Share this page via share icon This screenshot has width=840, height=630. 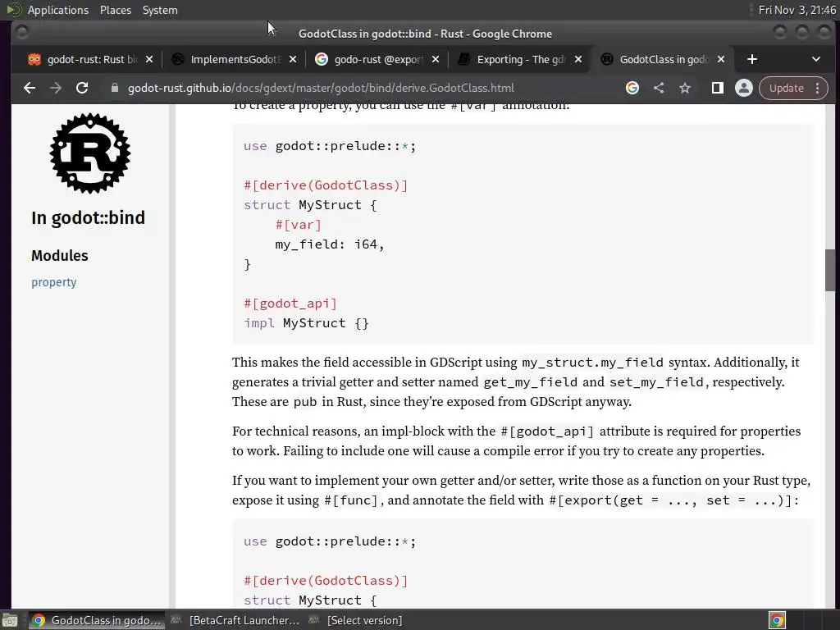coord(659,88)
